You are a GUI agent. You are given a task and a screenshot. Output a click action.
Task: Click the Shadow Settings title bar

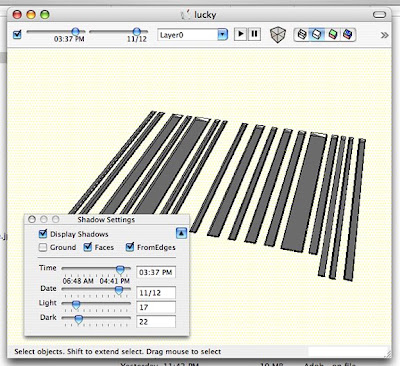[x=107, y=219]
